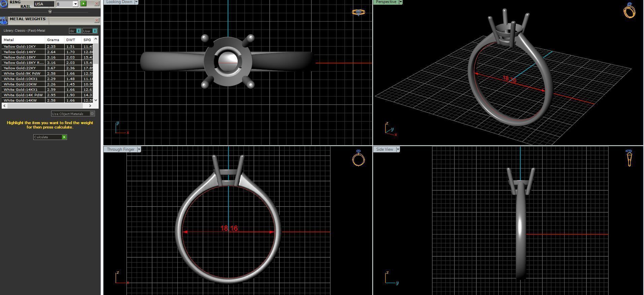Select the Perspective viewport label
This screenshot has width=644, height=295.
386,2
